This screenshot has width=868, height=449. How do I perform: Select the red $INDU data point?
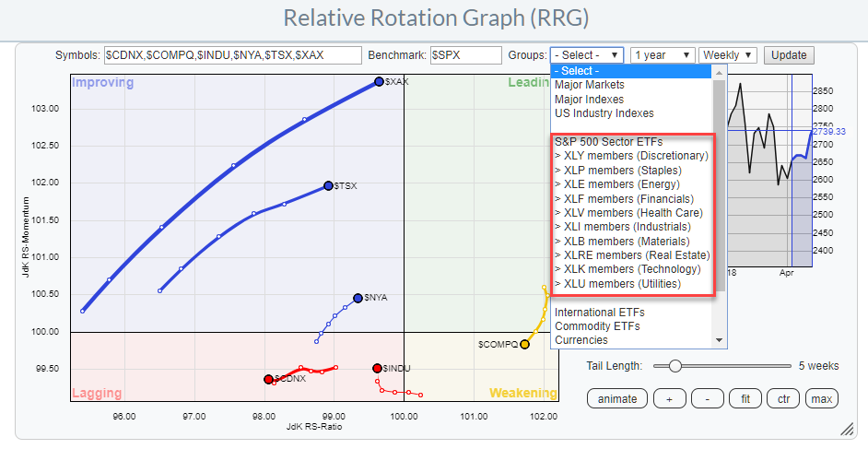377,368
